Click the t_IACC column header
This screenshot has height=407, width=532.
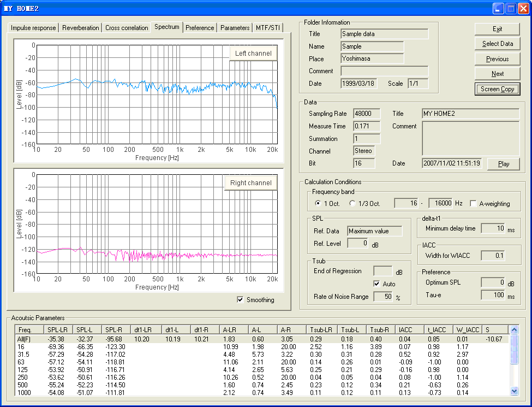(439, 330)
